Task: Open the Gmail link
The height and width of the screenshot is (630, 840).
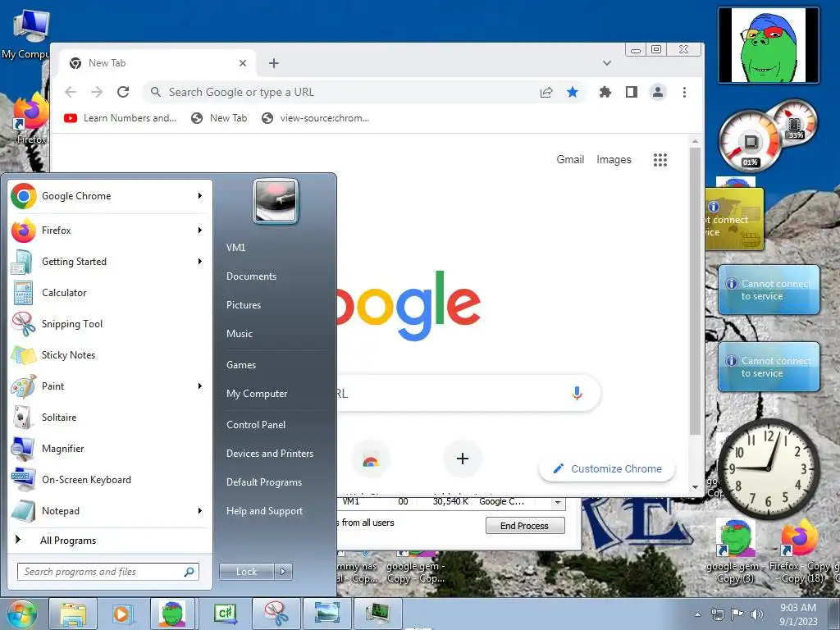Action: click(x=570, y=160)
